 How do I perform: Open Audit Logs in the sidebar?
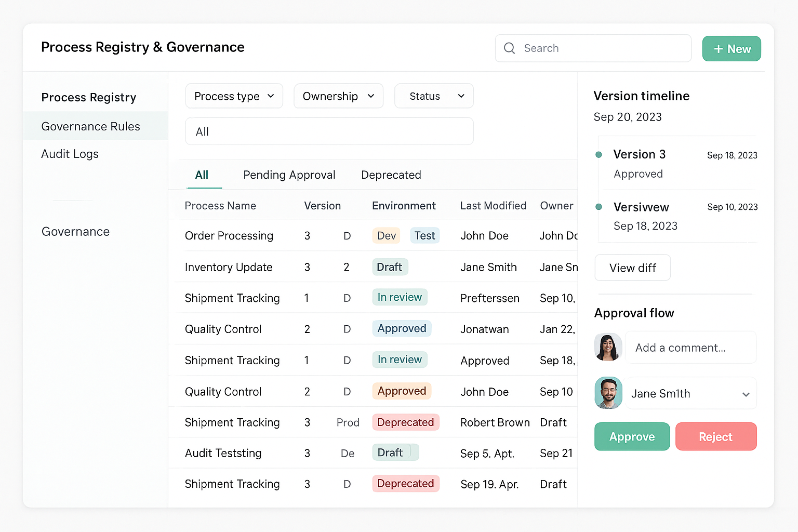point(70,154)
